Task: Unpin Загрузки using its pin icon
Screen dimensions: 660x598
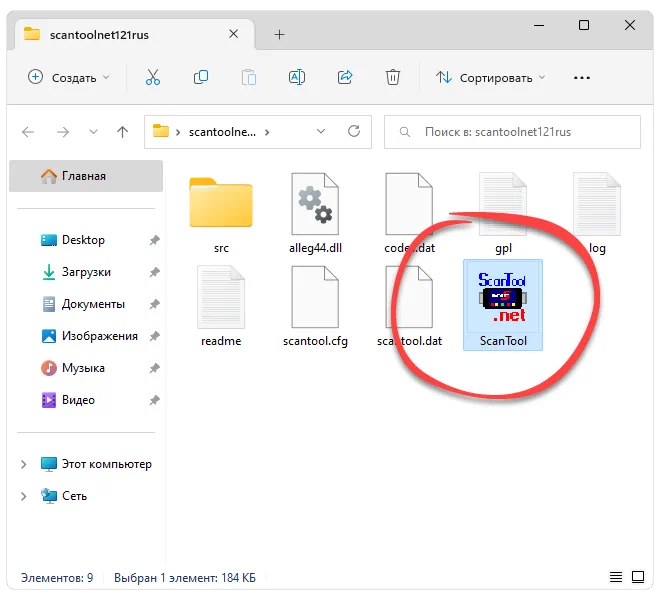Action: [x=154, y=272]
